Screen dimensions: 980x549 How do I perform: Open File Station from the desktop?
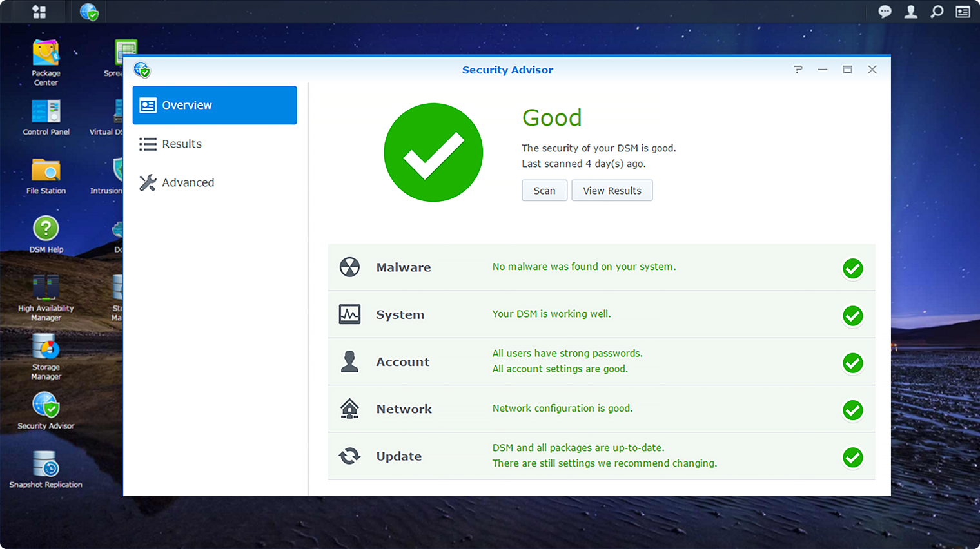[46, 169]
